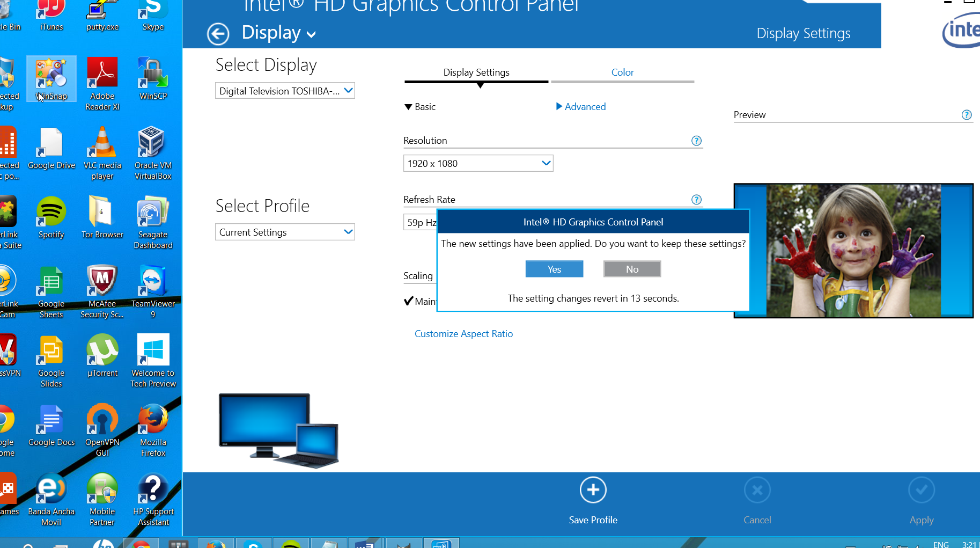Select the Google Slides desktop icon
The height and width of the screenshot is (548, 980).
(x=51, y=361)
